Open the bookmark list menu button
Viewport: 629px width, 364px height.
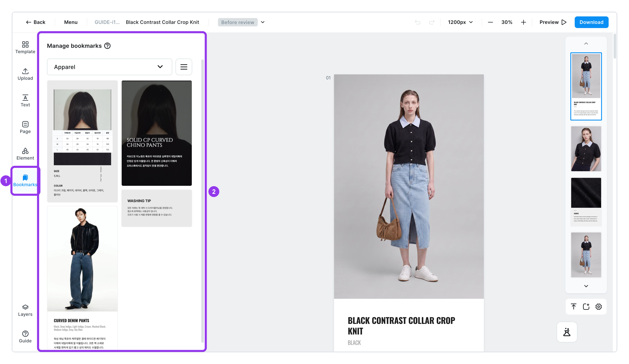coord(184,67)
